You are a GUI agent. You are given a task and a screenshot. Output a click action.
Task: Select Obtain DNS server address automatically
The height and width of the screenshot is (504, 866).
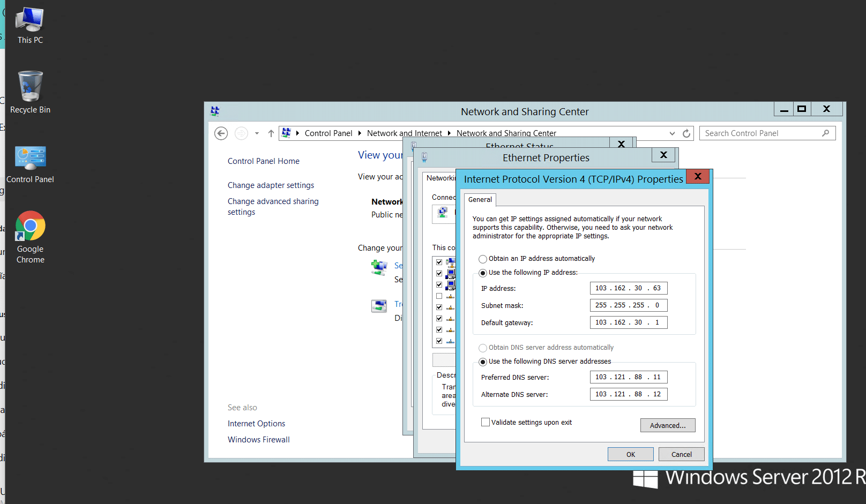pos(483,348)
